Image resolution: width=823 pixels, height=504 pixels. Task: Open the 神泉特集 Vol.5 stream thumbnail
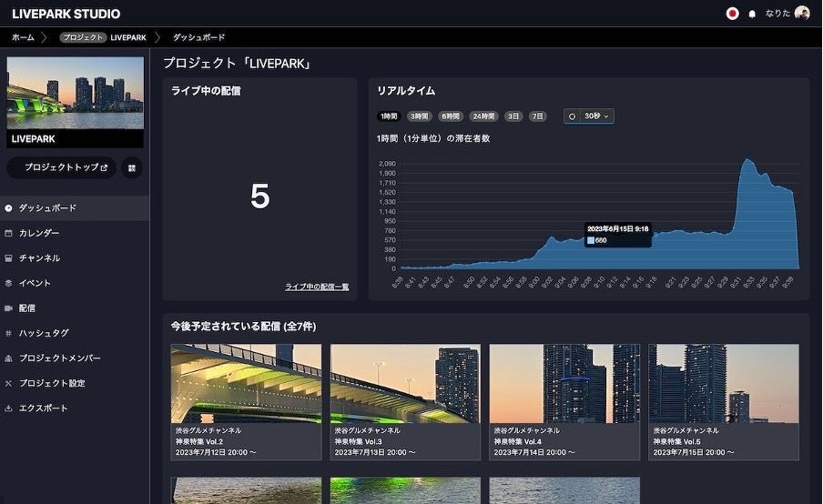click(x=724, y=383)
